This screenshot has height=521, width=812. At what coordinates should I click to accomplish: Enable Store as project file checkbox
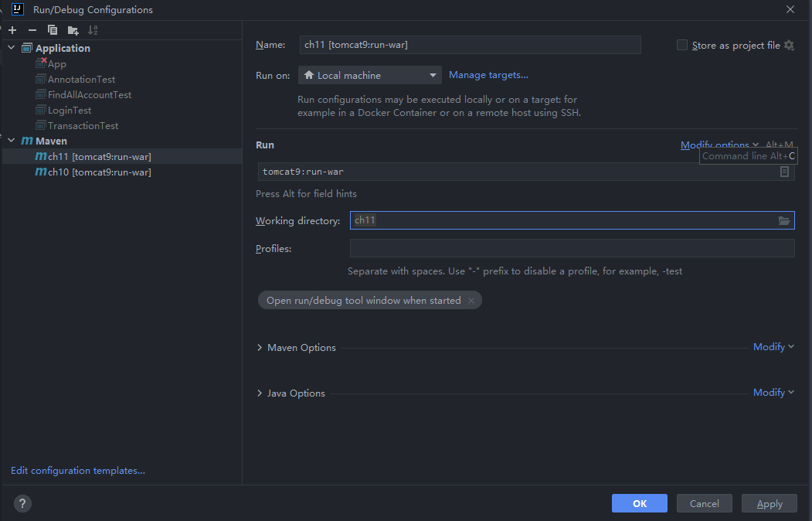point(682,46)
